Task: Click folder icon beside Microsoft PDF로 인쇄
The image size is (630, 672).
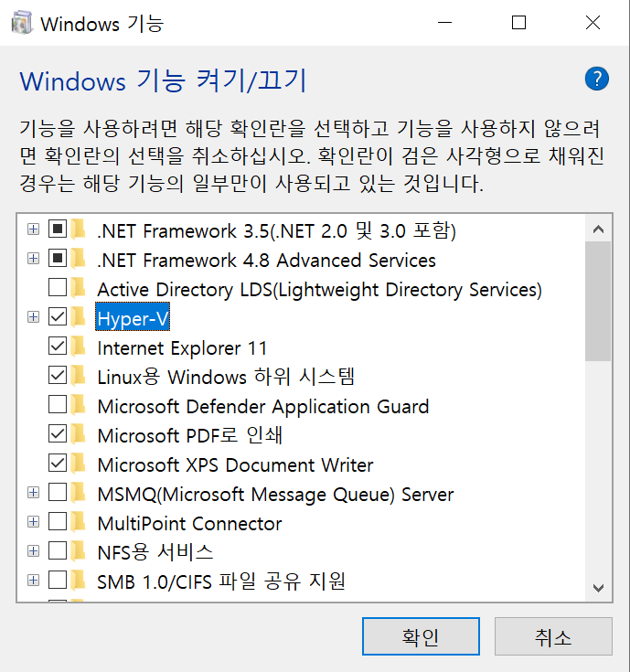Action: (78, 434)
